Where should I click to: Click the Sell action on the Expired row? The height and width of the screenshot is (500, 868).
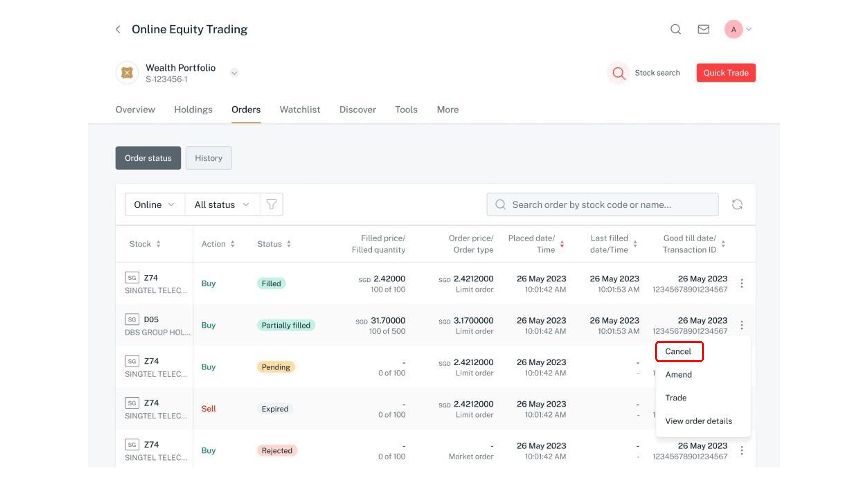(209, 409)
